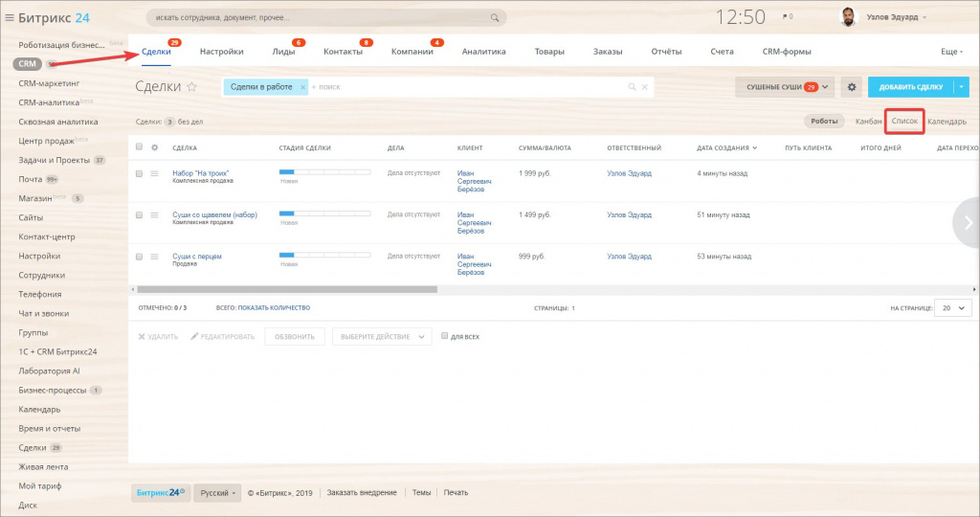This screenshot has width=980, height=517.
Task: Open the 'Выберите действие' dropdown
Action: [382, 336]
